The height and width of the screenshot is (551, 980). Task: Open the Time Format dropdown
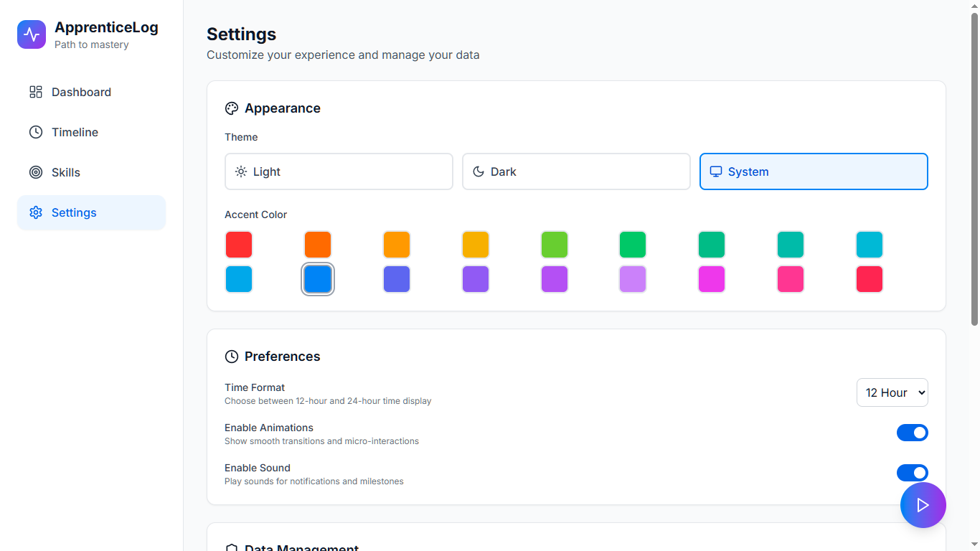pyautogui.click(x=892, y=392)
